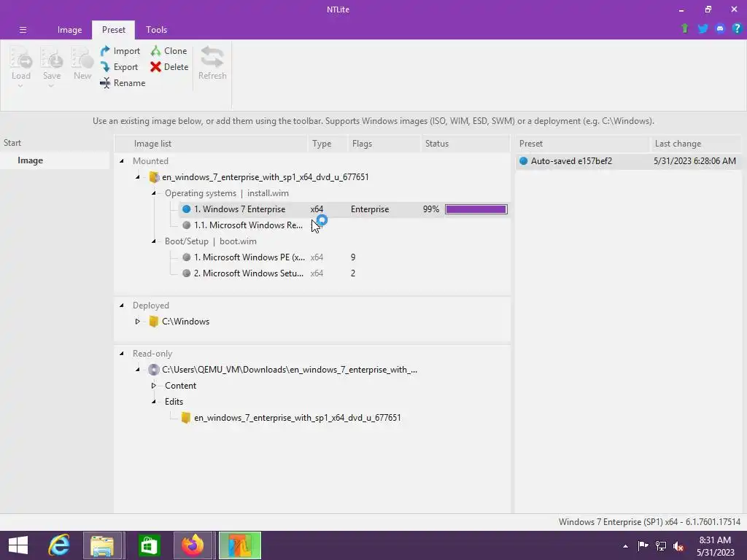This screenshot has height=560, width=747.
Task: Click the 99% loading progress bar
Action: click(x=476, y=209)
